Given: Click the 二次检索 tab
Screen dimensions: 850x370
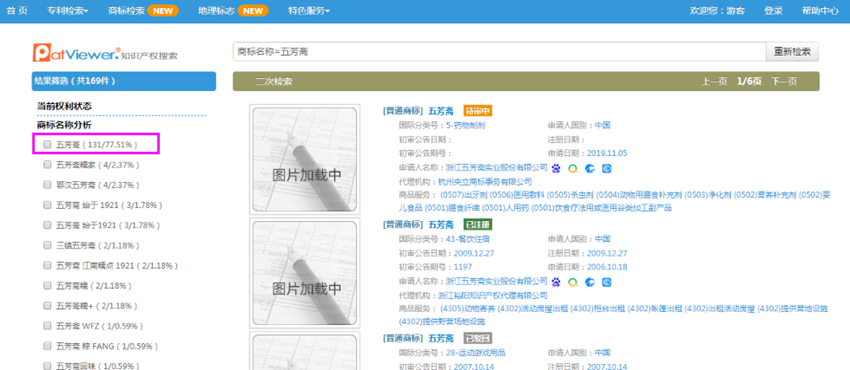Looking at the screenshot, I should pos(274,82).
